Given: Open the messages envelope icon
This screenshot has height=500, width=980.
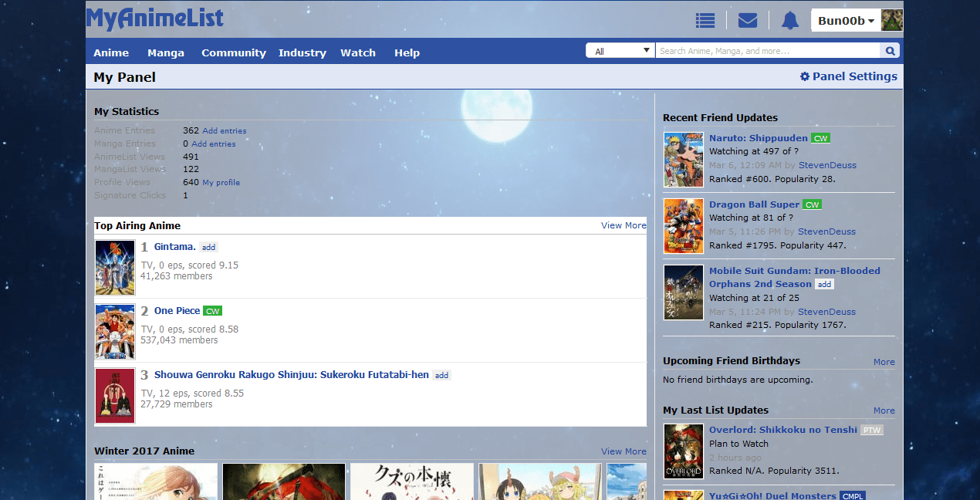Looking at the screenshot, I should pyautogui.click(x=747, y=20).
